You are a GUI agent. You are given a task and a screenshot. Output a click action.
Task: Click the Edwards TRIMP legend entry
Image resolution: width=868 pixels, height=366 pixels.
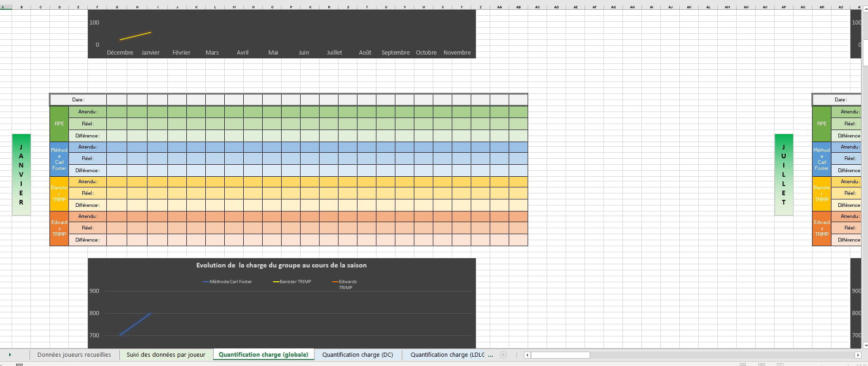[345, 285]
